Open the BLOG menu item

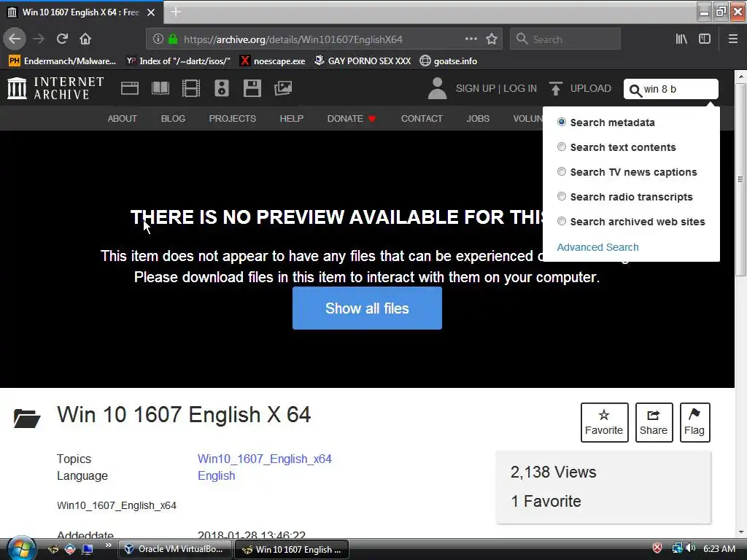173,119
